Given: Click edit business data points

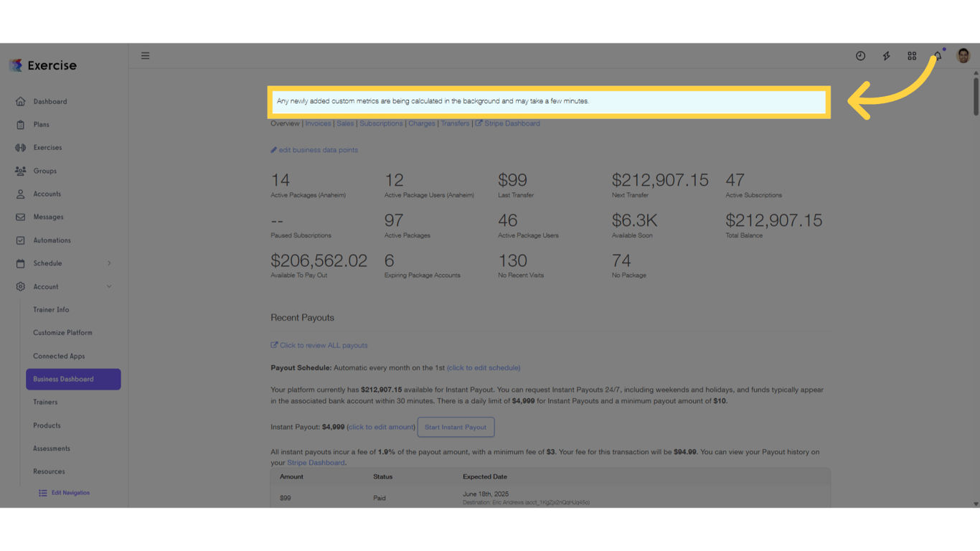Looking at the screenshot, I should tap(316, 149).
